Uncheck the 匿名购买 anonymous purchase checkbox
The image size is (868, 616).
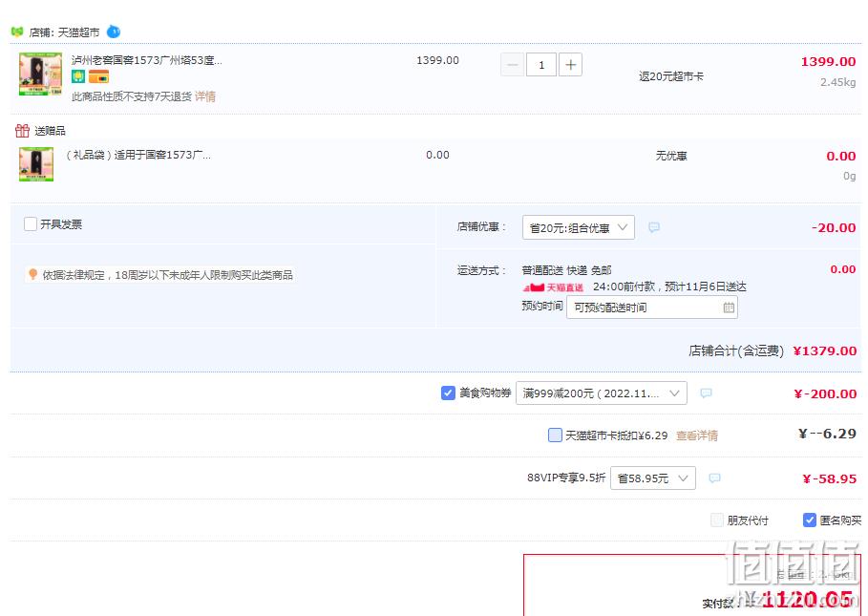point(810,520)
